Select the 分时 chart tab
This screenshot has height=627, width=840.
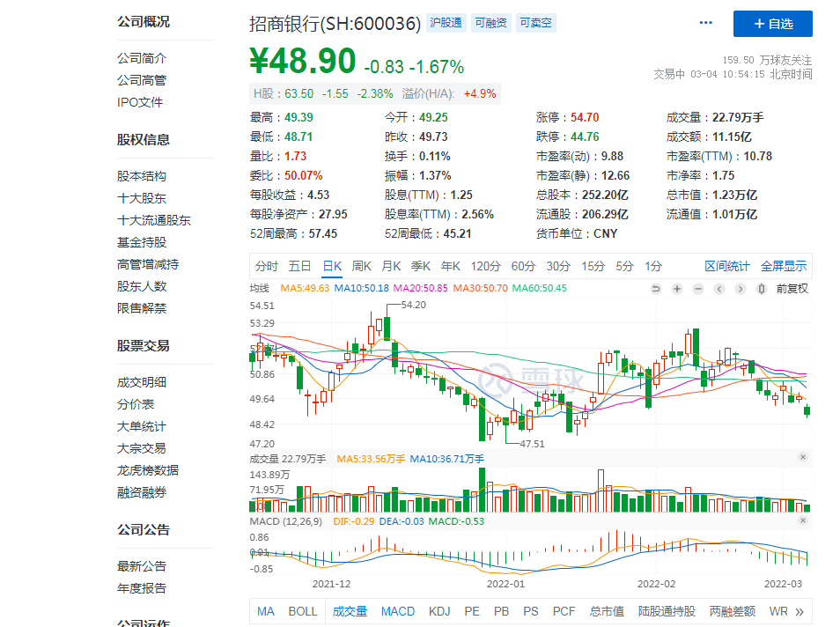pyautogui.click(x=267, y=266)
